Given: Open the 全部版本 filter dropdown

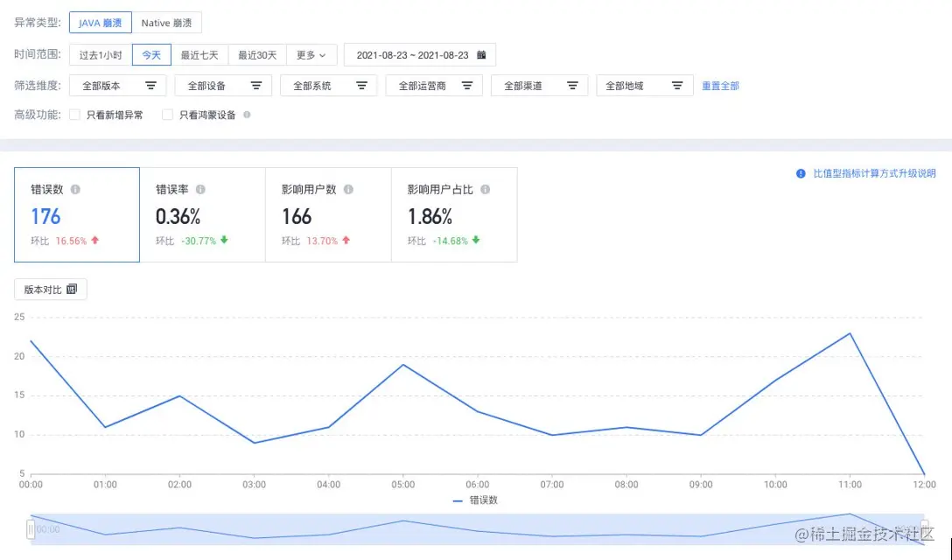Looking at the screenshot, I should (118, 86).
